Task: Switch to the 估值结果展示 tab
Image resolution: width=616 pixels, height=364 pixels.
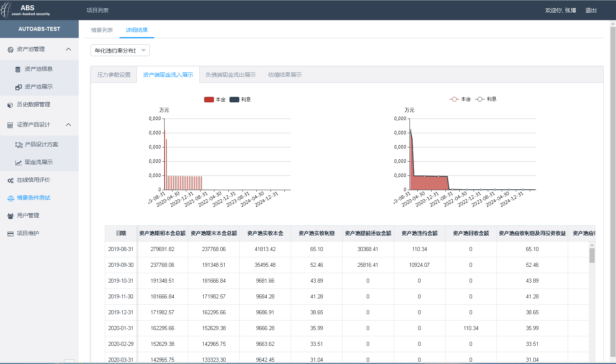Action: [x=285, y=75]
